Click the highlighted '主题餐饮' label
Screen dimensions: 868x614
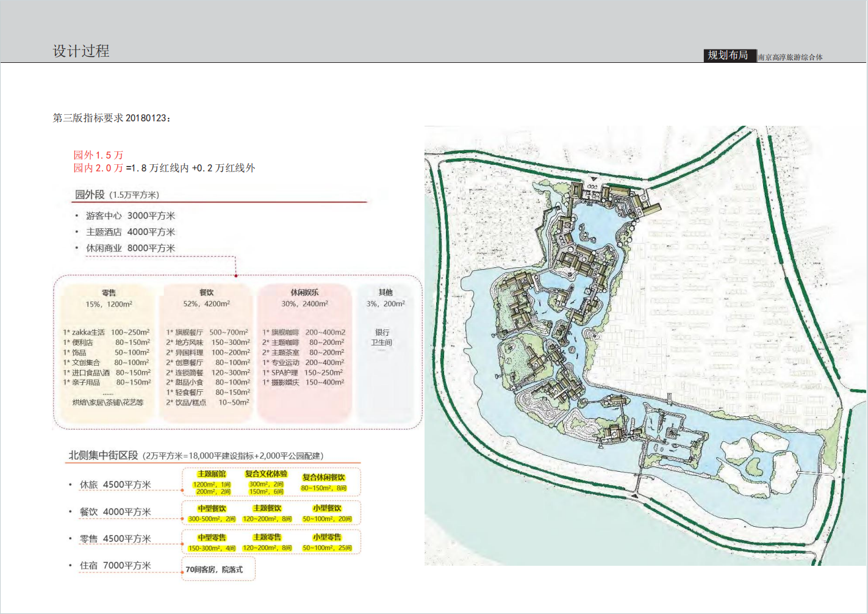[267, 508]
